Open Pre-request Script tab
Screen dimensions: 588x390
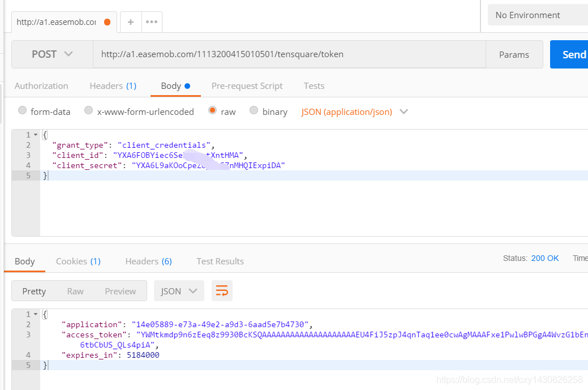pyautogui.click(x=247, y=86)
